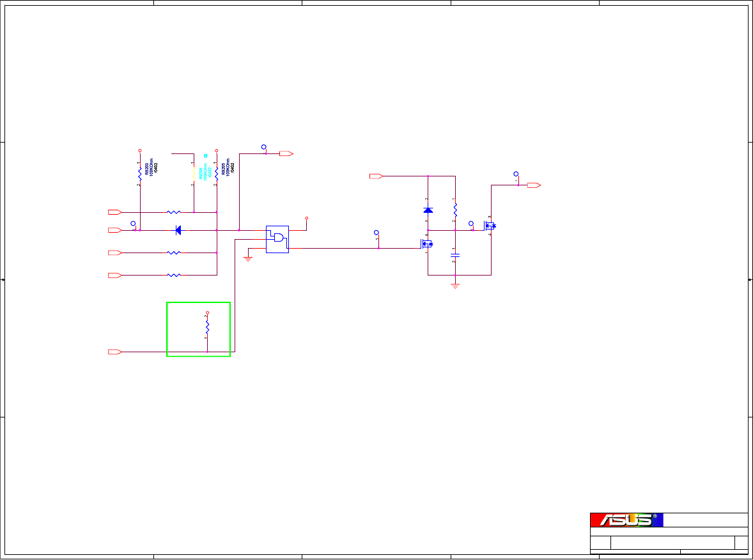Click the input port feeding the vertical diode
The width and height of the screenshot is (753, 560).
376,176
